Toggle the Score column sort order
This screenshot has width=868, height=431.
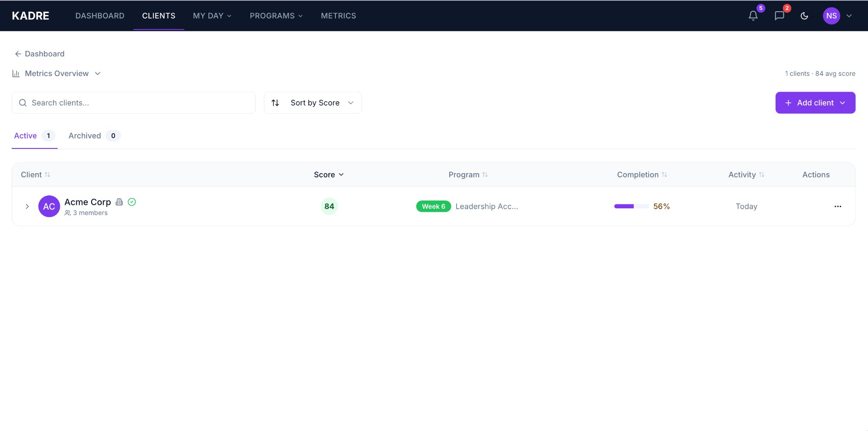pyautogui.click(x=329, y=174)
